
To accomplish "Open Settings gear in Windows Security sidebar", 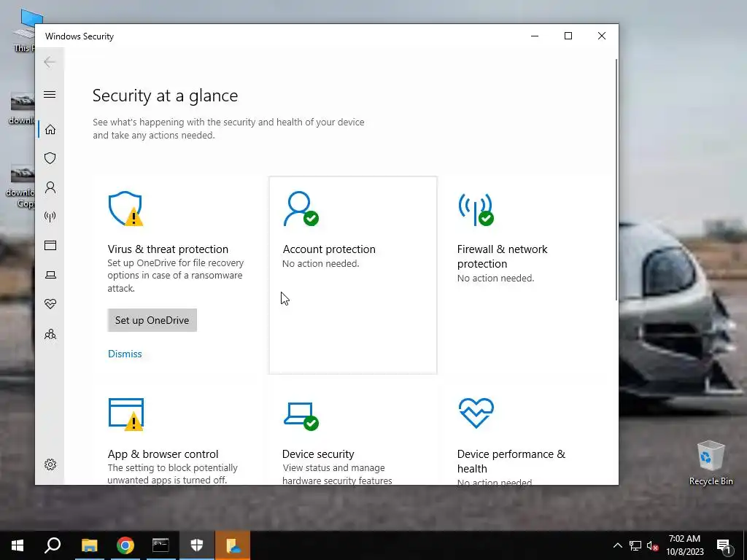I will [50, 464].
